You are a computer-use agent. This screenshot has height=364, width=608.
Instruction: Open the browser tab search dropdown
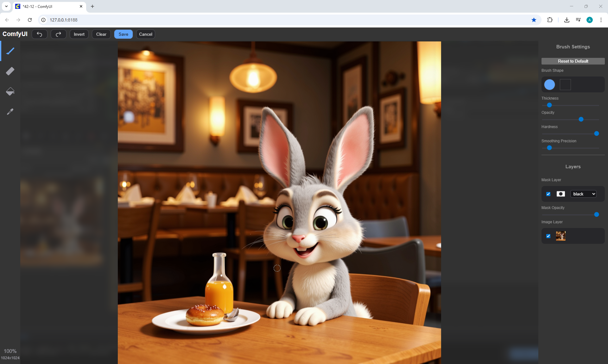click(x=6, y=6)
